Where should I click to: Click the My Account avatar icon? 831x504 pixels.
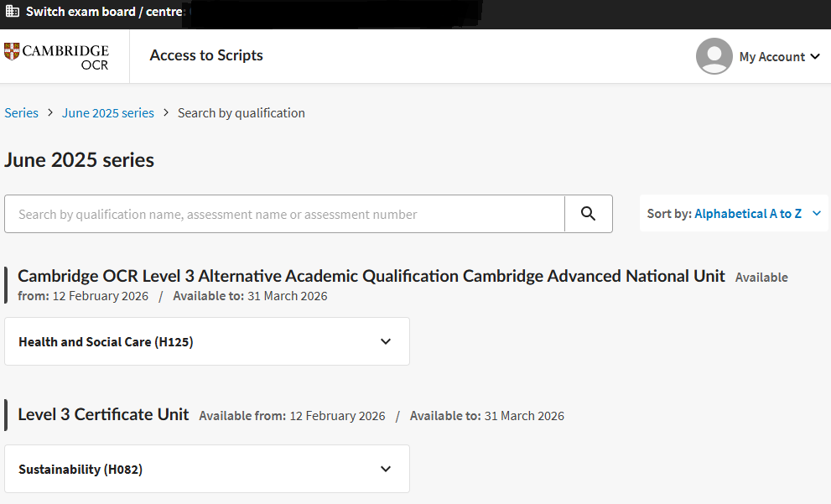(714, 56)
